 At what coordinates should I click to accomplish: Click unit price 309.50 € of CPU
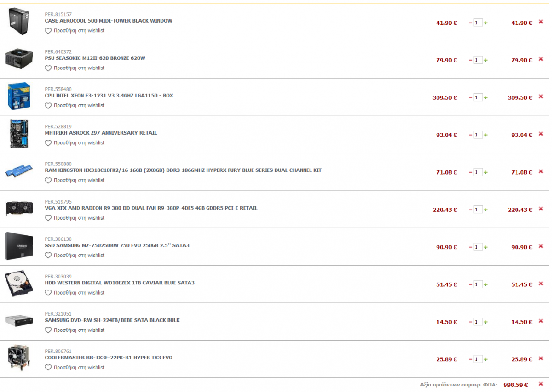[x=445, y=97]
